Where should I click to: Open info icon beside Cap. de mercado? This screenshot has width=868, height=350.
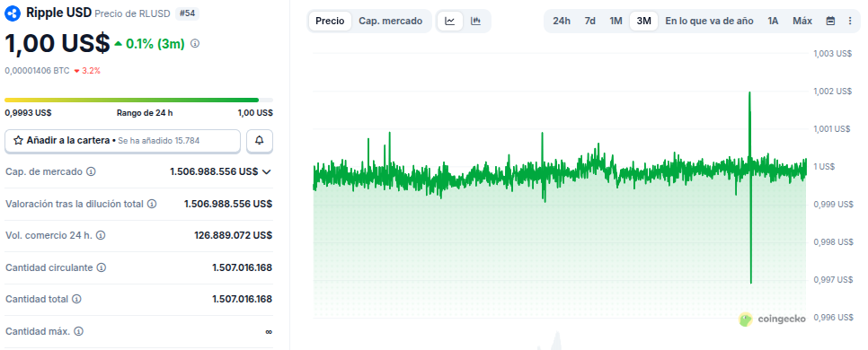[x=92, y=172]
